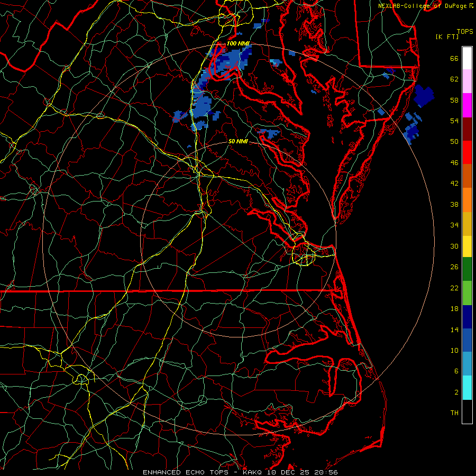Click the dark green 30 kft swatch
The height and width of the screenshot is (476, 476).
coord(467,269)
